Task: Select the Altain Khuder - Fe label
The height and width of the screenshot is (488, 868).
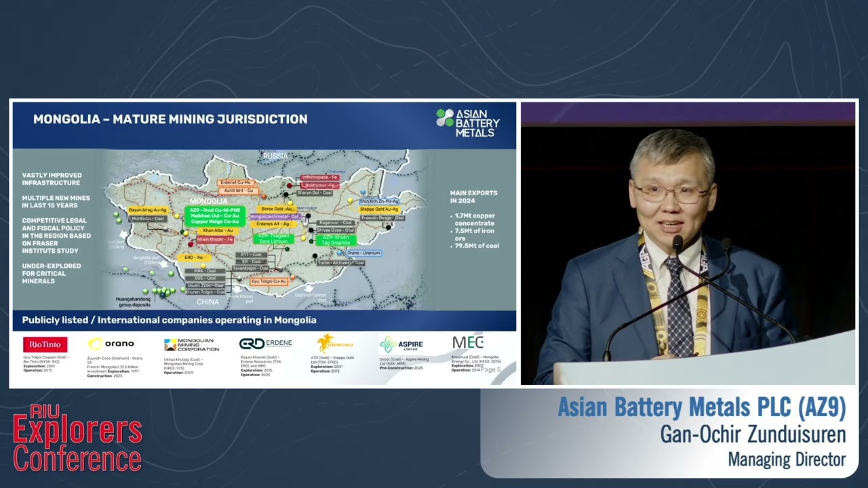Action: (215, 239)
